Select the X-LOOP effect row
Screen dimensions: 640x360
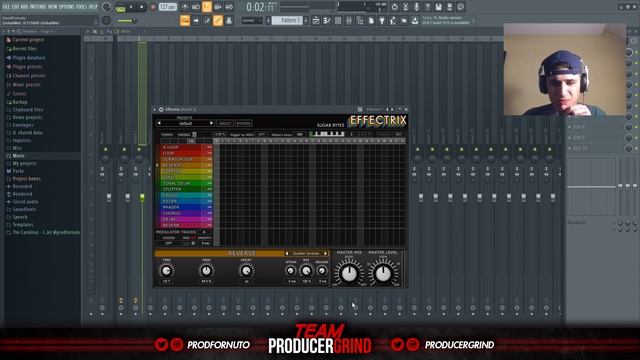pyautogui.click(x=185, y=147)
